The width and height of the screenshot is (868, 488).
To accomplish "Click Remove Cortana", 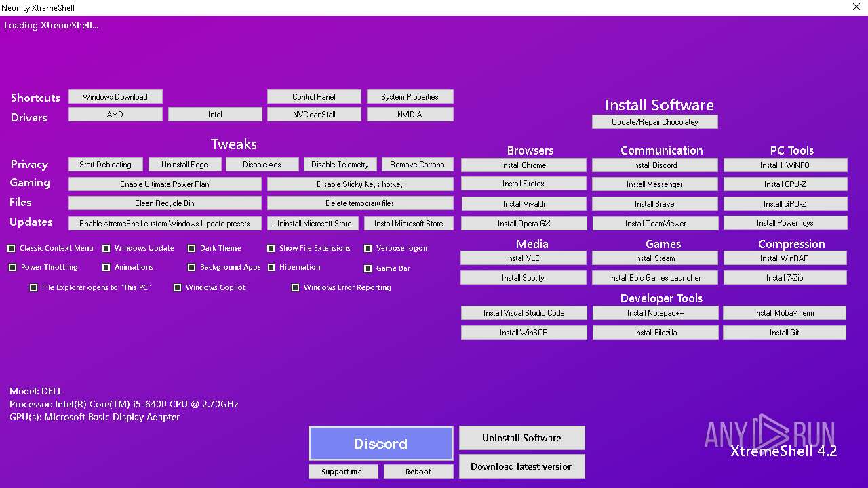I will (x=418, y=165).
